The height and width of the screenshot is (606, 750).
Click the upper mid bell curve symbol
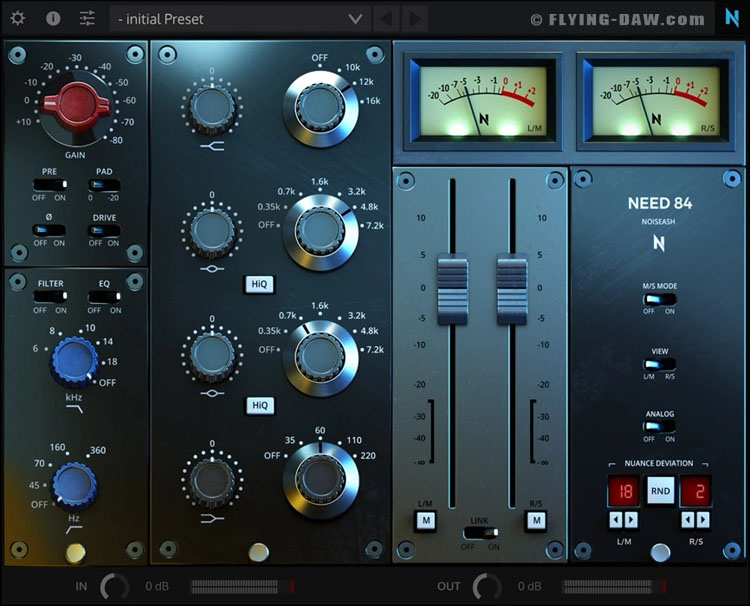[x=212, y=269]
